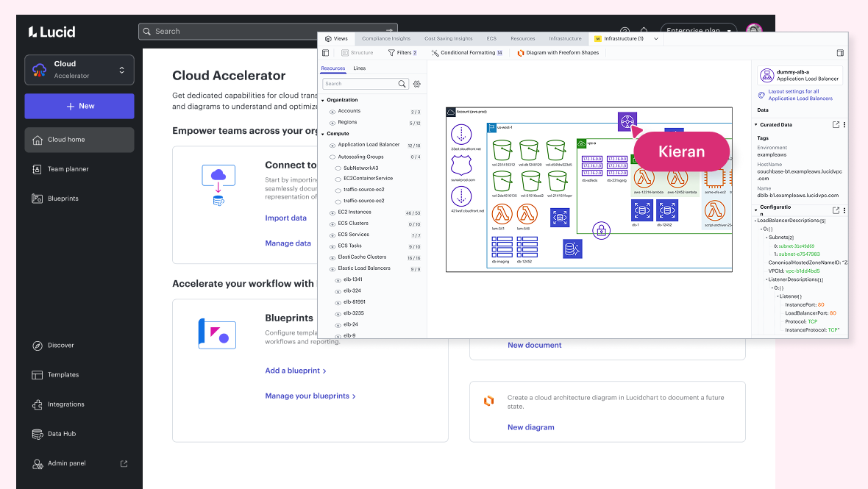Click the Structure toolbar button
The height and width of the screenshot is (489, 868).
pyautogui.click(x=357, y=53)
